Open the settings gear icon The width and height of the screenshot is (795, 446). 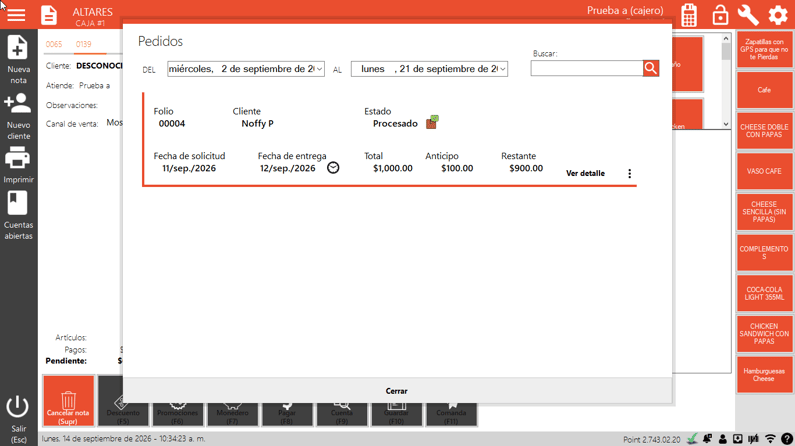(x=778, y=15)
